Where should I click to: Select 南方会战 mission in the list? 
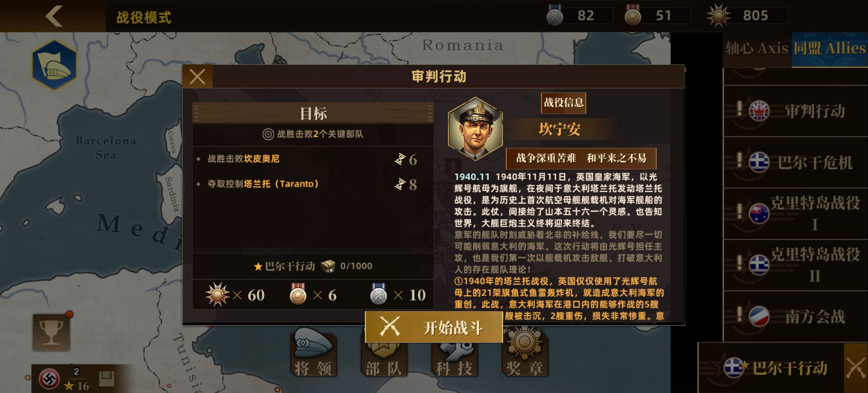pyautogui.click(x=796, y=316)
